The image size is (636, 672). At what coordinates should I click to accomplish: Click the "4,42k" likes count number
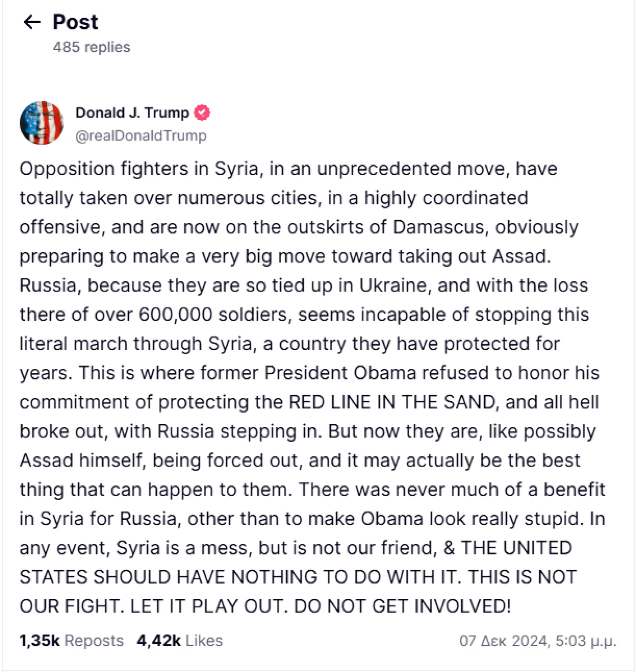click(x=159, y=640)
